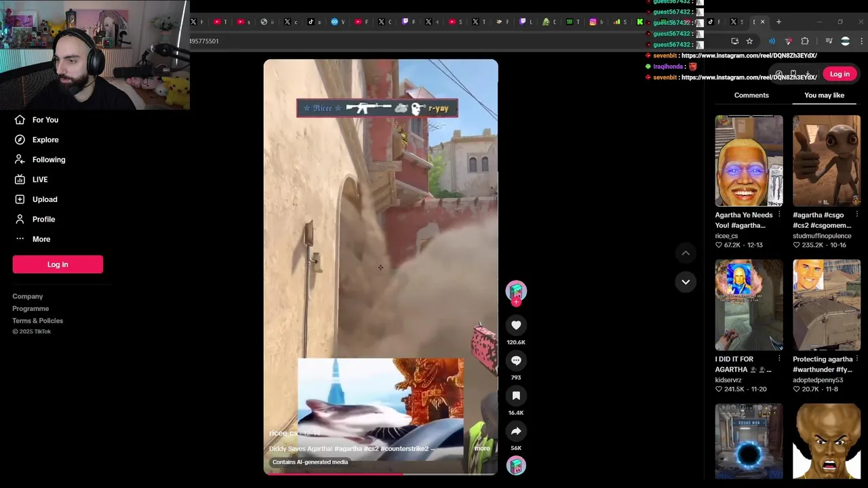Open the ricee_cs username on the video
868x488 pixels.
click(x=283, y=433)
